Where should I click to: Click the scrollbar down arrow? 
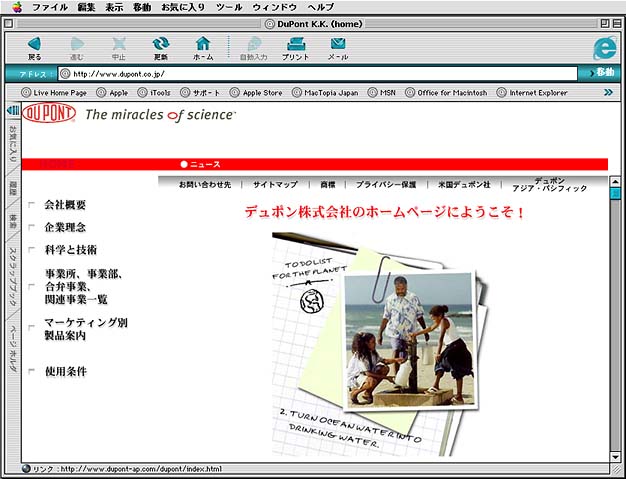click(615, 456)
